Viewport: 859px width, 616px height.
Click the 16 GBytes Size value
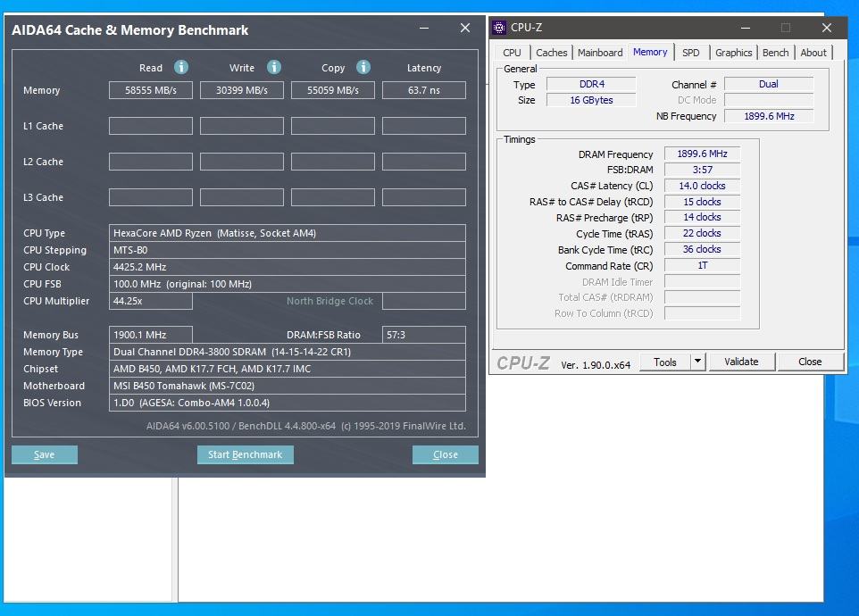point(592,100)
